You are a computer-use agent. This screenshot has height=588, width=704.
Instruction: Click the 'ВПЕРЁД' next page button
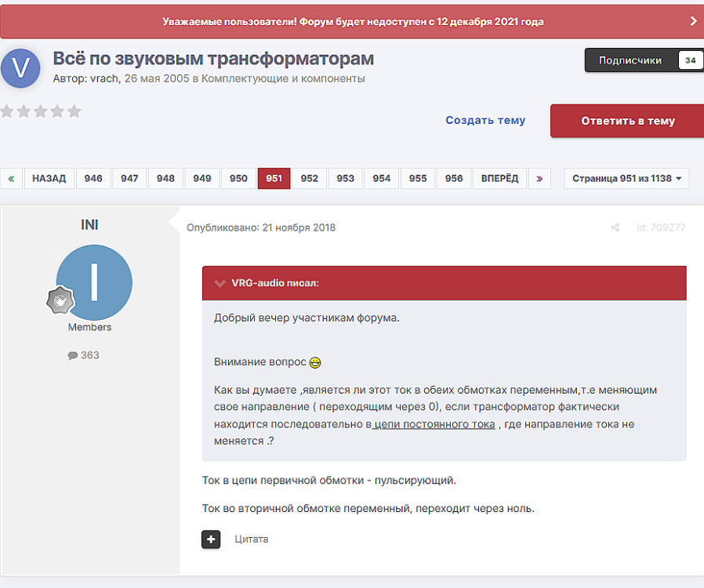point(499,179)
